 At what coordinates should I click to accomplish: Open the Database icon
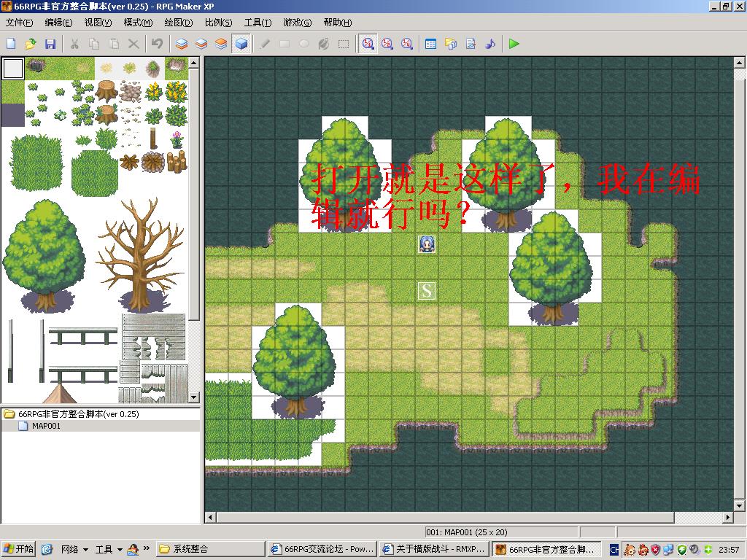coord(430,44)
